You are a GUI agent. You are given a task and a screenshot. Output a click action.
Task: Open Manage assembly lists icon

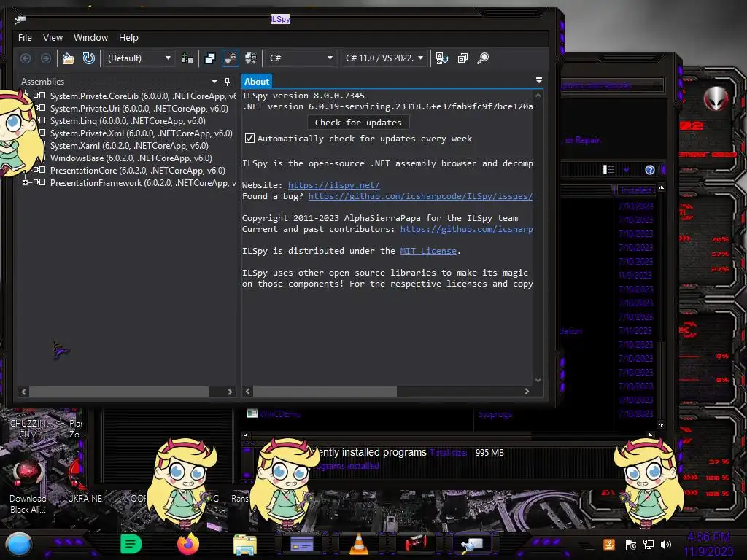tap(187, 58)
